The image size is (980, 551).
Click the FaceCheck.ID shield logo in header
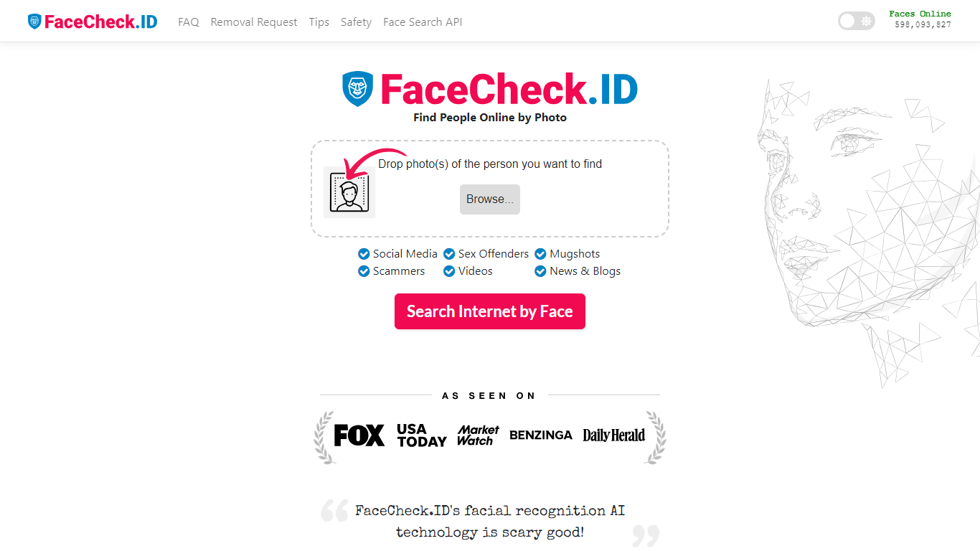pyautogui.click(x=34, y=22)
